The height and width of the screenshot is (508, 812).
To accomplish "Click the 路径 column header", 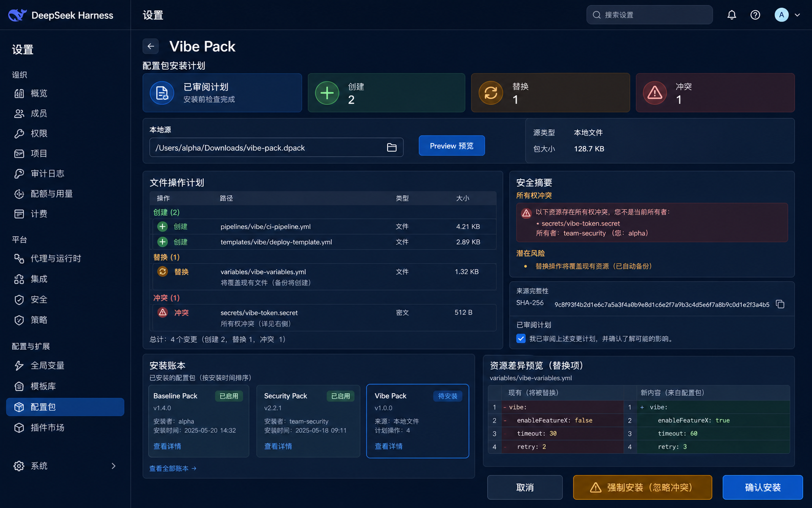I will [x=226, y=198].
